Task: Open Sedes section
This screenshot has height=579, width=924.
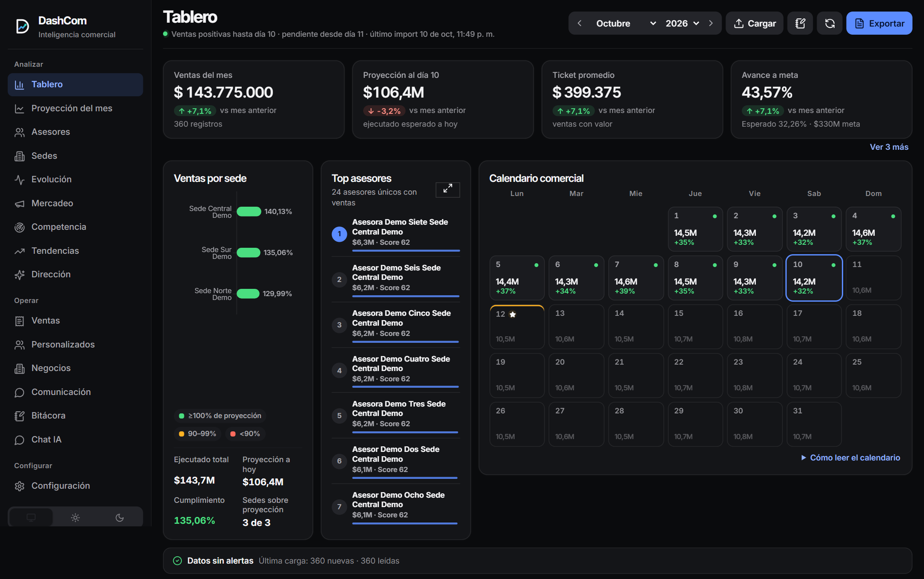Action: click(x=75, y=156)
